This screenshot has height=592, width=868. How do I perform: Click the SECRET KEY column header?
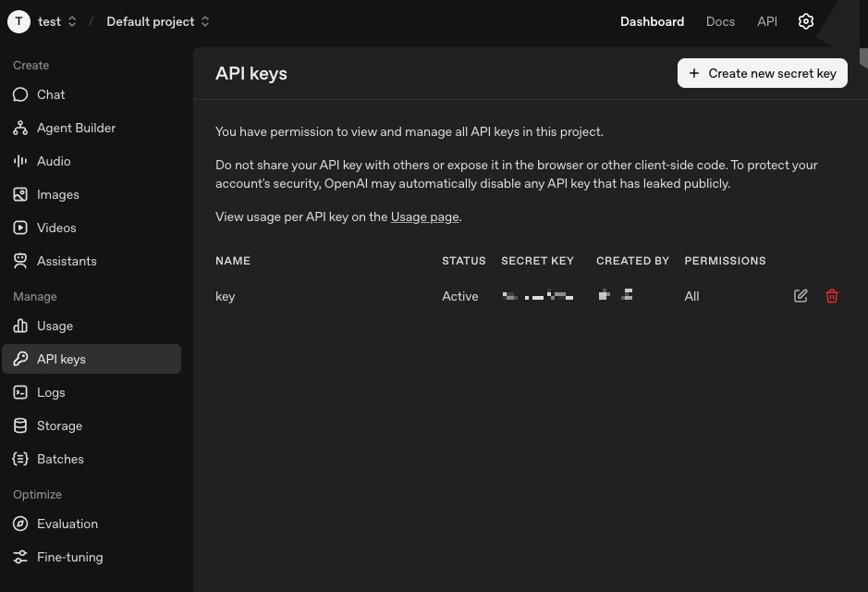tap(537, 261)
